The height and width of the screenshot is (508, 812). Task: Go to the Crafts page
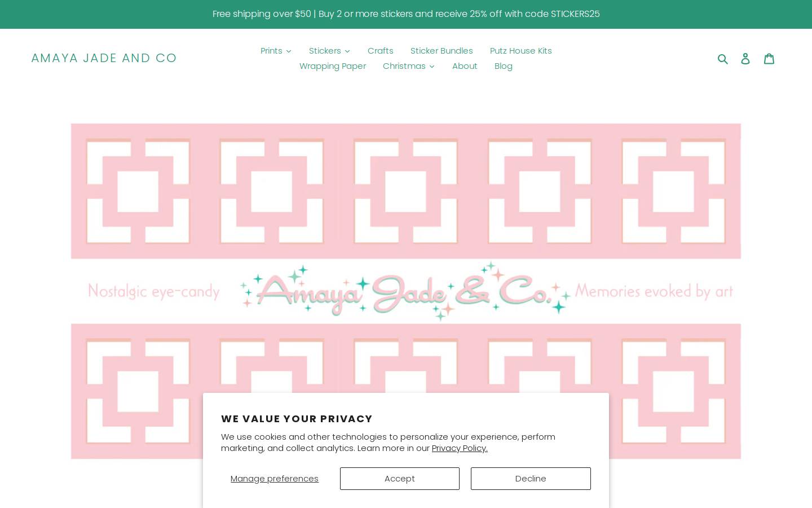tap(381, 51)
